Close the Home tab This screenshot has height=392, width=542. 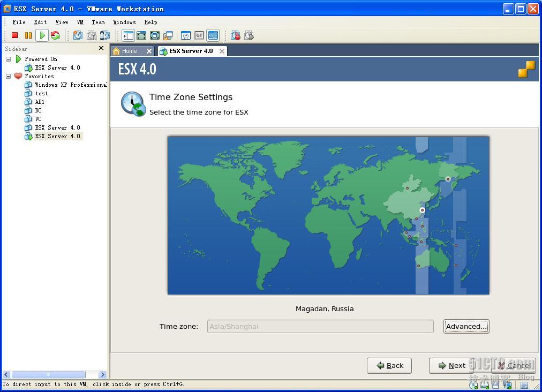coord(149,51)
